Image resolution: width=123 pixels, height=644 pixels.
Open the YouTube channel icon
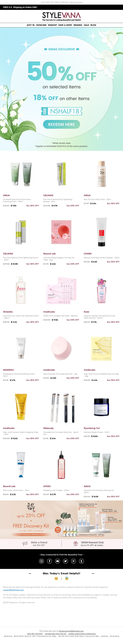tap(58, 561)
